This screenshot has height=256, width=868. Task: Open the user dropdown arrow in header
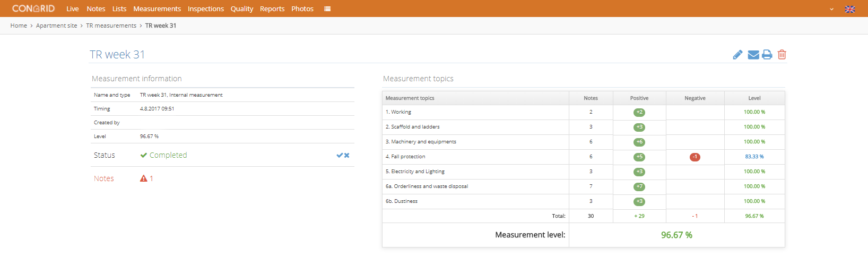pos(832,9)
